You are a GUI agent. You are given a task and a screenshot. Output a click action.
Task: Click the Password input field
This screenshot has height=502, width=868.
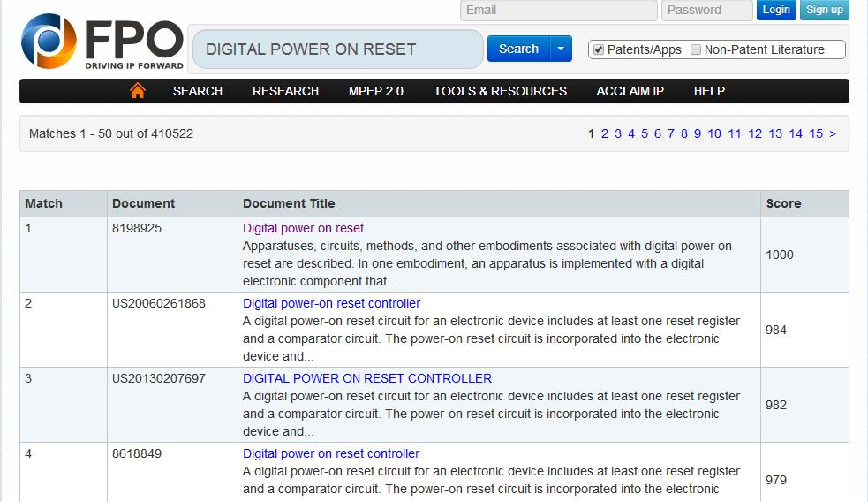click(x=706, y=11)
